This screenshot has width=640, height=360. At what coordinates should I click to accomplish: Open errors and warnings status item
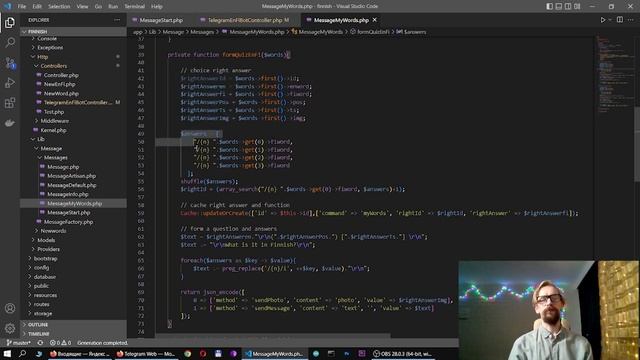(60, 343)
